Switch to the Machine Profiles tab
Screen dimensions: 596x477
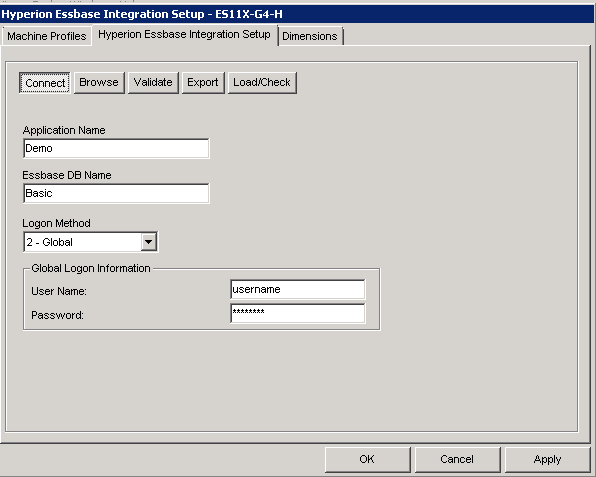click(x=46, y=36)
